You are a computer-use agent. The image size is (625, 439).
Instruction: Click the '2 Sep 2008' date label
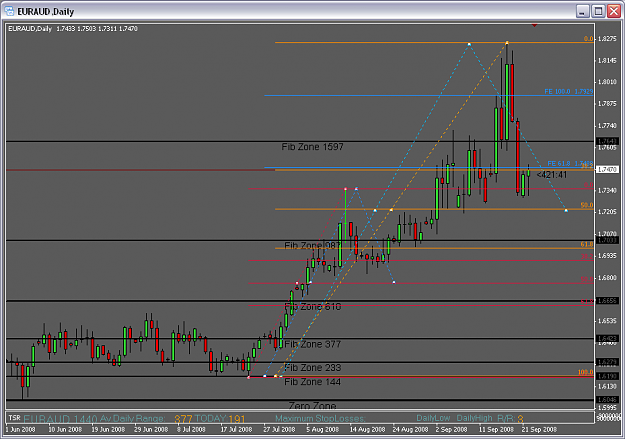[x=451, y=430]
